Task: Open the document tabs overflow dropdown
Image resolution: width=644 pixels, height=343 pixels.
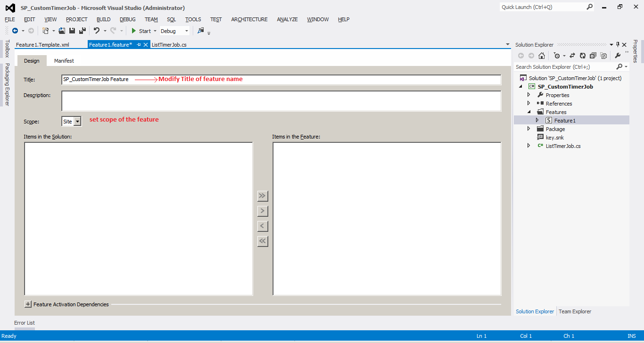Action: (x=508, y=44)
